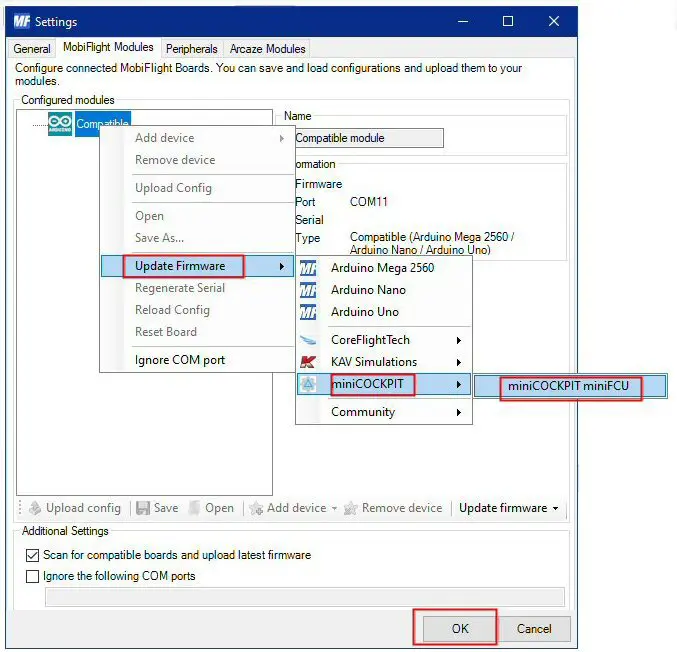Expand the KAV Simulations submenu arrow
This screenshot has width=677, height=652.
[459, 362]
